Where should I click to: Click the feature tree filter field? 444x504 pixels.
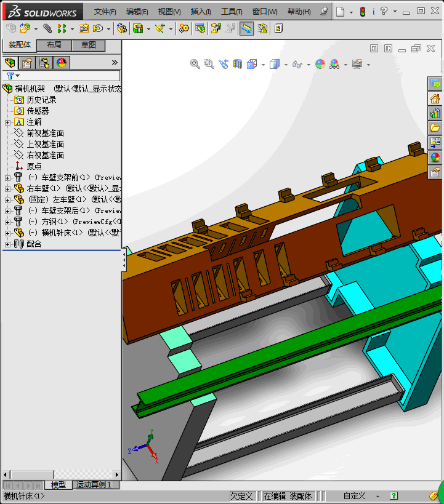pyautogui.click(x=62, y=76)
